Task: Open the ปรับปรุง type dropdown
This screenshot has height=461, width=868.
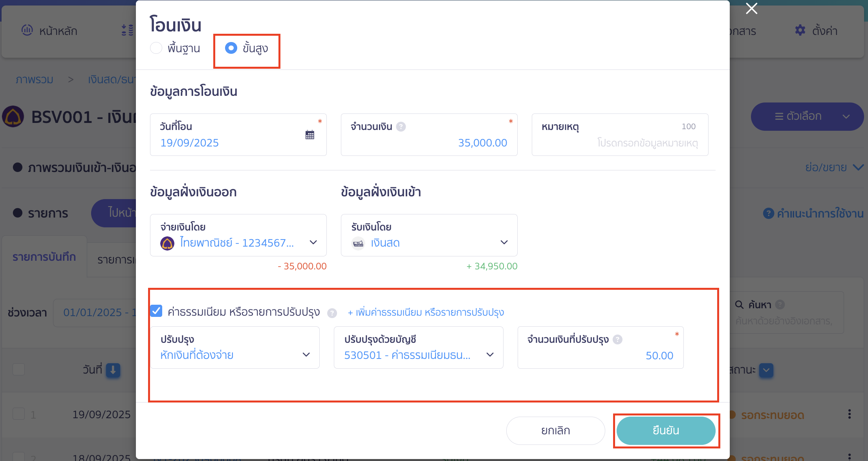Action: click(306, 355)
